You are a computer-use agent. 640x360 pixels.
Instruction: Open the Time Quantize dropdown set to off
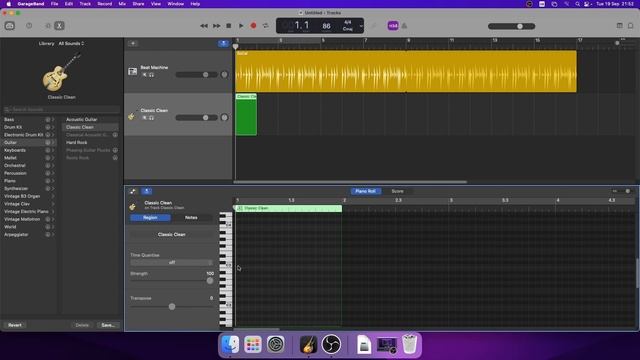[171, 262]
